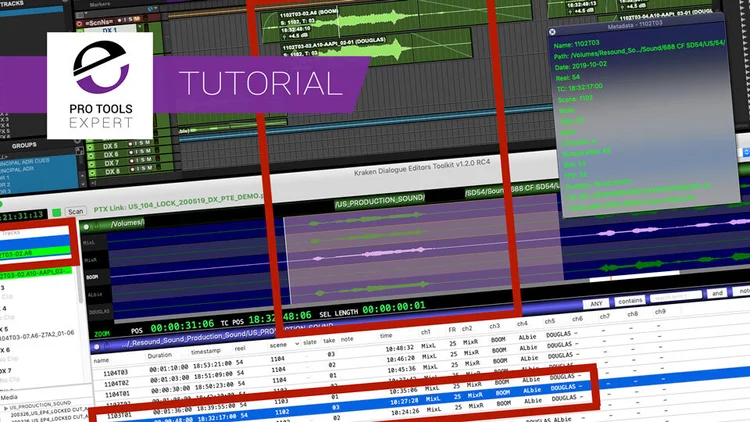Image resolution: width=750 pixels, height=422 pixels.
Task: Select the MixL channel label in the waveform
Action: (x=89, y=243)
